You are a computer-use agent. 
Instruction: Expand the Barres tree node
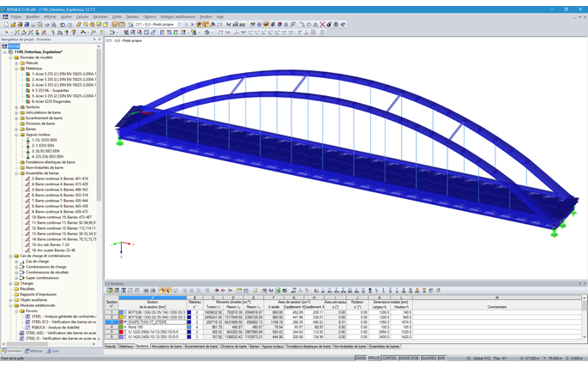pos(16,129)
